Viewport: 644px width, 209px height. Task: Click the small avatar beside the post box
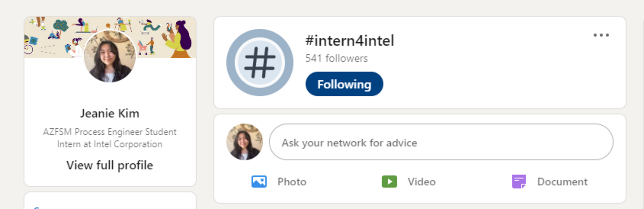coord(244,142)
